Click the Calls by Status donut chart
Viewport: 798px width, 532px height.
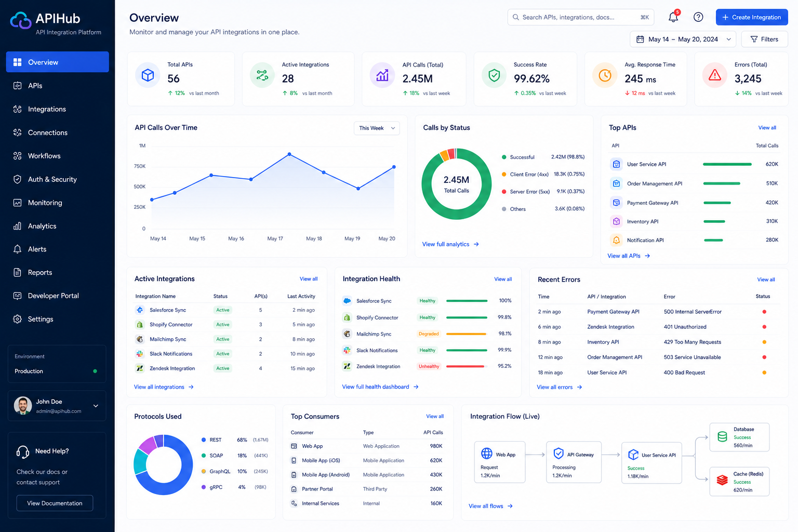[456, 184]
